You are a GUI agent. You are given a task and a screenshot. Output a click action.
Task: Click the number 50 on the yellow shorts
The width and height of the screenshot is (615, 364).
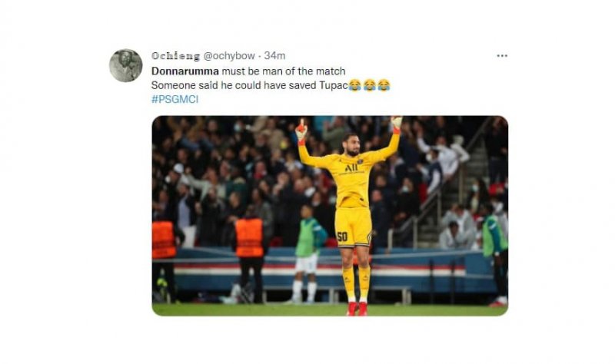click(x=342, y=237)
